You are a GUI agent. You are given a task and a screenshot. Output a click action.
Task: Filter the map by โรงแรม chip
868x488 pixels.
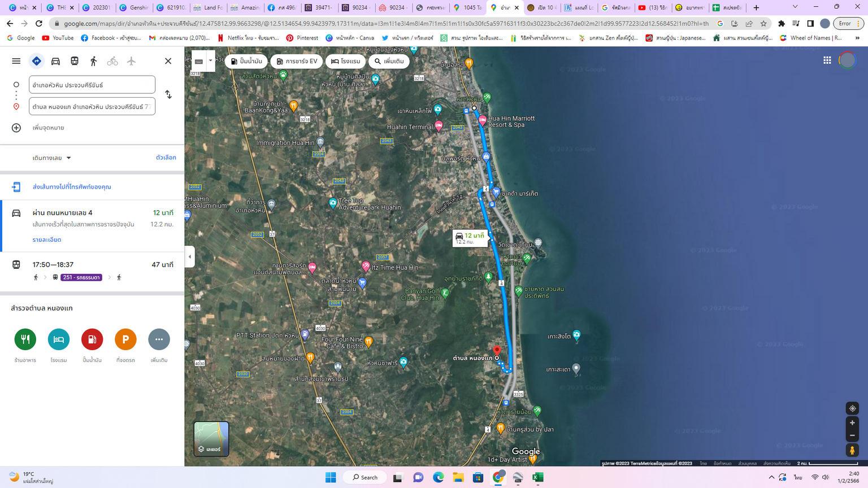346,61
